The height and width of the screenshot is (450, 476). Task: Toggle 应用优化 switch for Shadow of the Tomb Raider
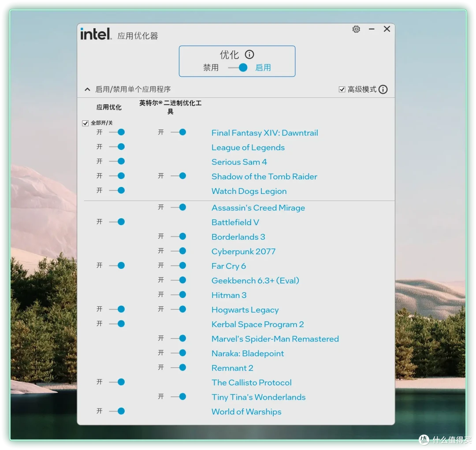click(117, 176)
